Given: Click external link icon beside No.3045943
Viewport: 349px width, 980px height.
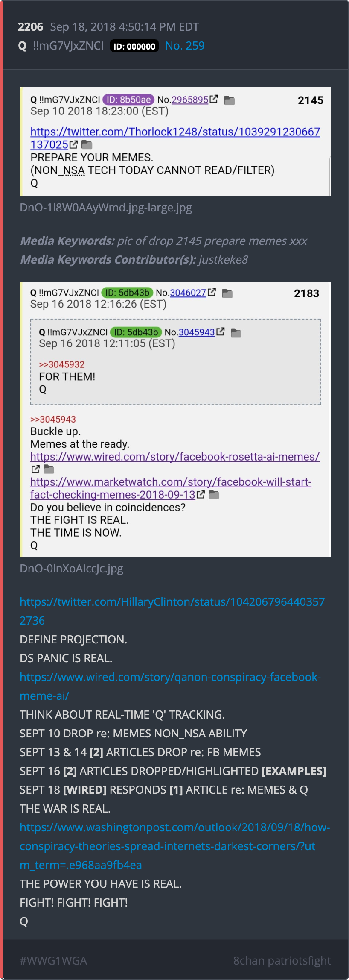Looking at the screenshot, I should click(x=220, y=332).
